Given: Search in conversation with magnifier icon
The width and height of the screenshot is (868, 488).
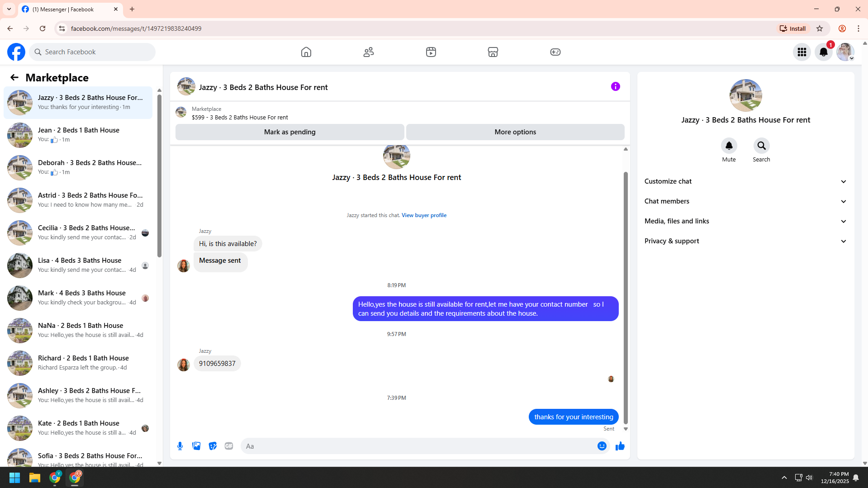Looking at the screenshot, I should click(762, 146).
